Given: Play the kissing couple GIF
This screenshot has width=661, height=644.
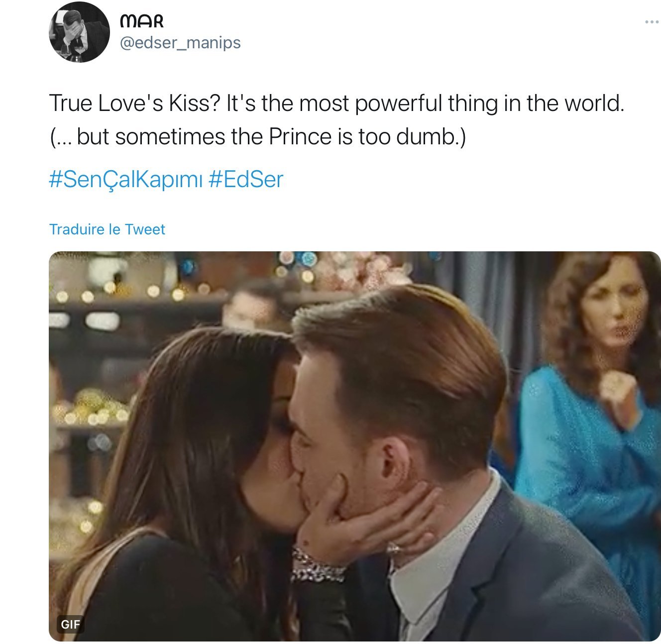Looking at the screenshot, I should tap(354, 446).
